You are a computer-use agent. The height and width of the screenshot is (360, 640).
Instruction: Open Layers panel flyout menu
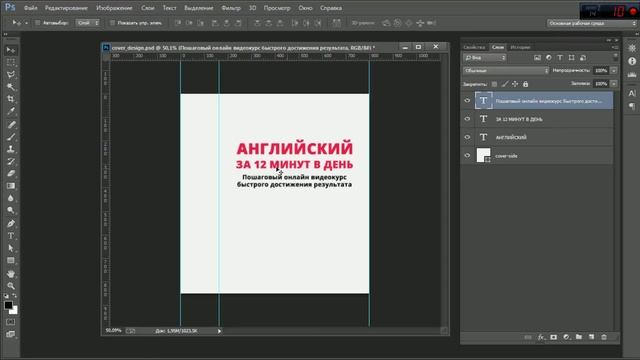pyautogui.click(x=615, y=47)
